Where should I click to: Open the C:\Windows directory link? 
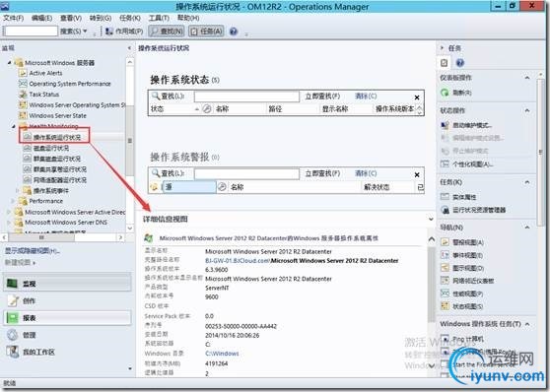222,354
